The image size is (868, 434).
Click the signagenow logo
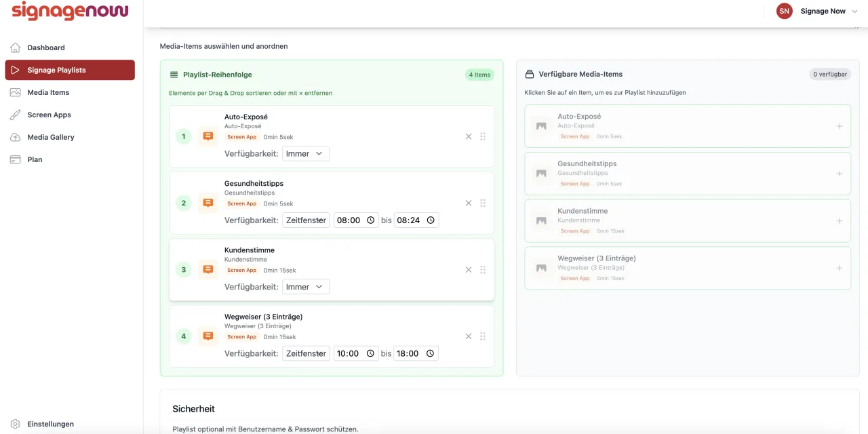click(x=70, y=11)
